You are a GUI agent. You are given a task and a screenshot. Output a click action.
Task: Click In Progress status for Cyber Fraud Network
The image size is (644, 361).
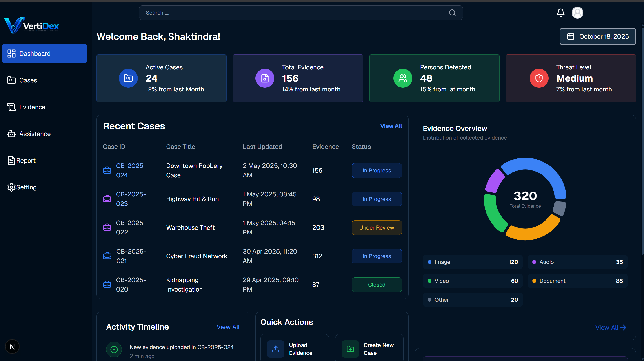point(377,256)
